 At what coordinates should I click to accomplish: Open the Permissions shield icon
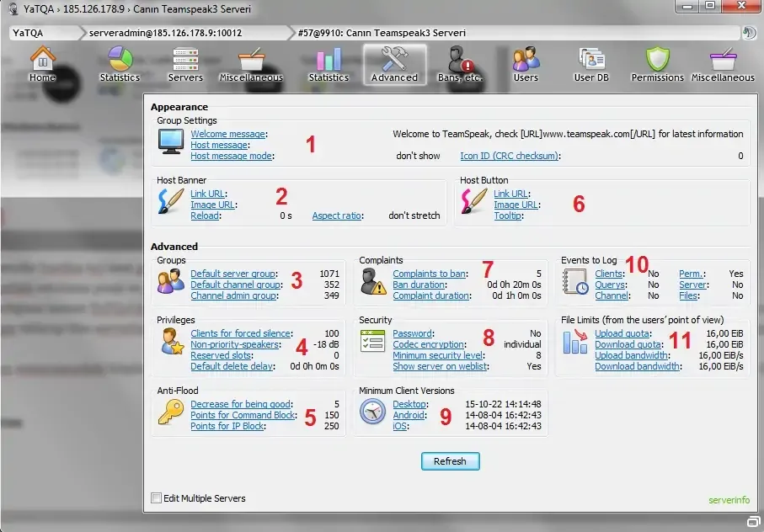[657, 63]
